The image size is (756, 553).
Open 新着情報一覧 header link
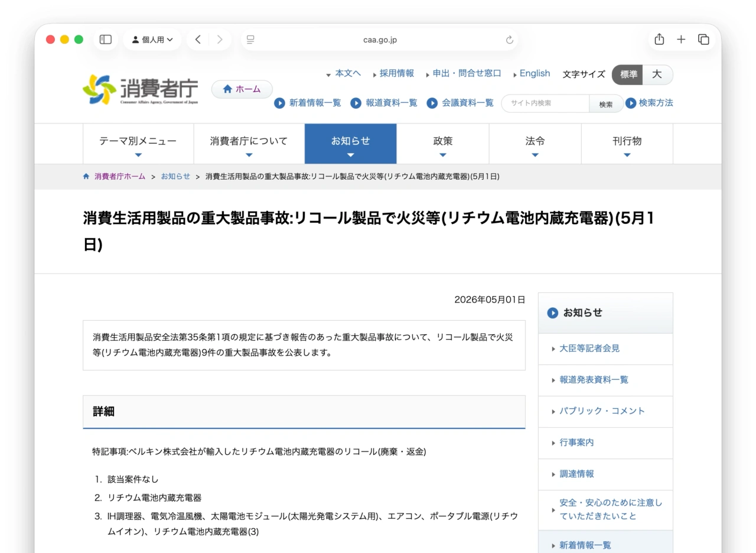point(315,103)
